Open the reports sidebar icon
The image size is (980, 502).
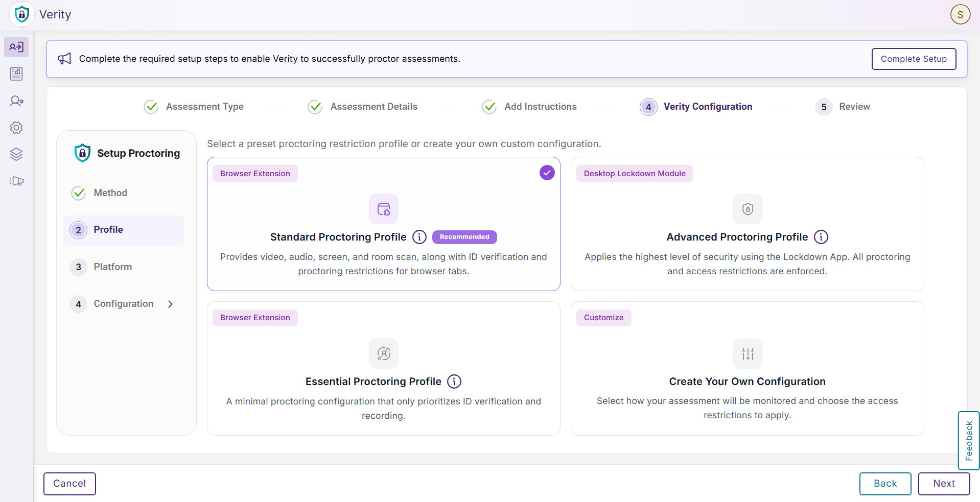(16, 74)
